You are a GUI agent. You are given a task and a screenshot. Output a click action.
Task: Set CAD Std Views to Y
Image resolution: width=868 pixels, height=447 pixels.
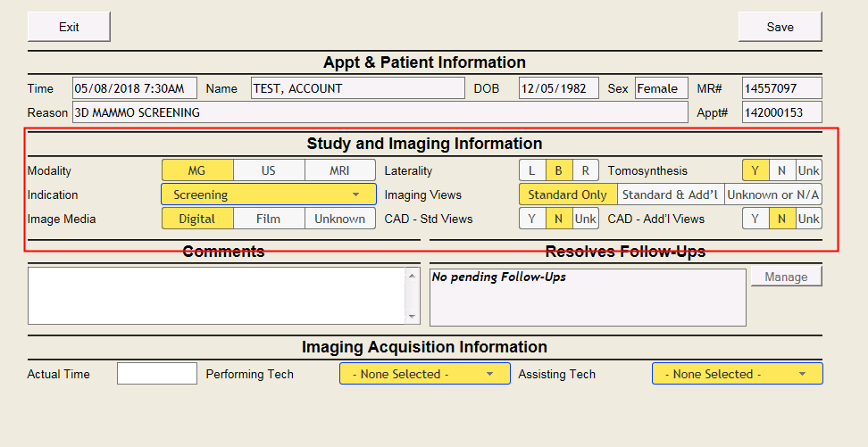click(532, 219)
